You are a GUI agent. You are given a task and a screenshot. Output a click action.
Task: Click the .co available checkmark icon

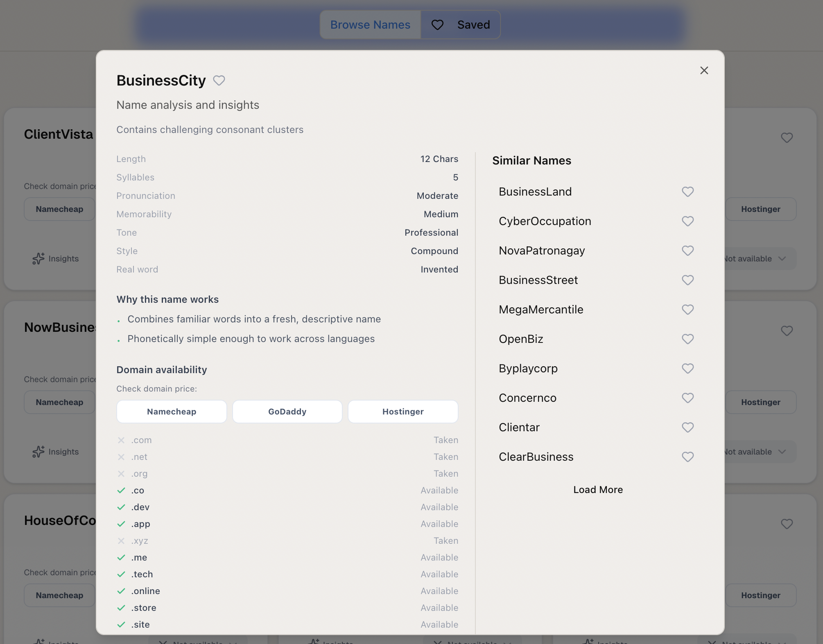[x=121, y=491]
